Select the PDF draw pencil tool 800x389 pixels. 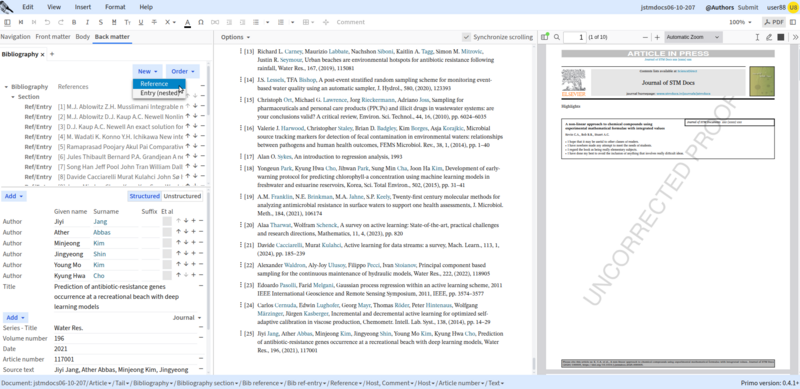tap(769, 37)
